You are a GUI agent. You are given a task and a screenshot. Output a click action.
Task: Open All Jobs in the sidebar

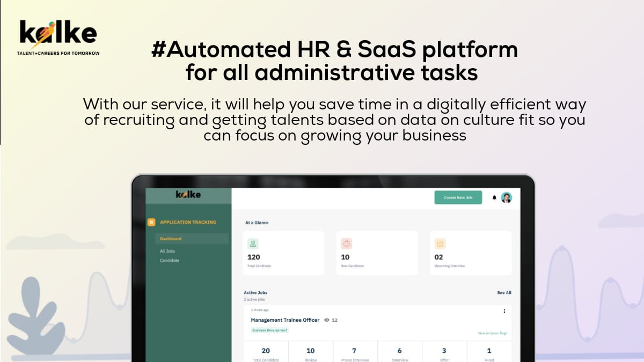click(x=167, y=251)
